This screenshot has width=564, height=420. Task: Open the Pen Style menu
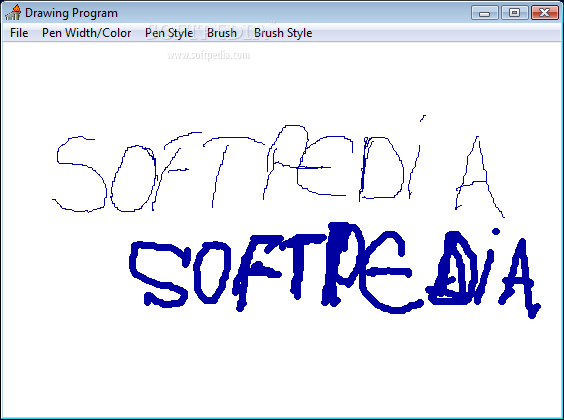tap(169, 33)
